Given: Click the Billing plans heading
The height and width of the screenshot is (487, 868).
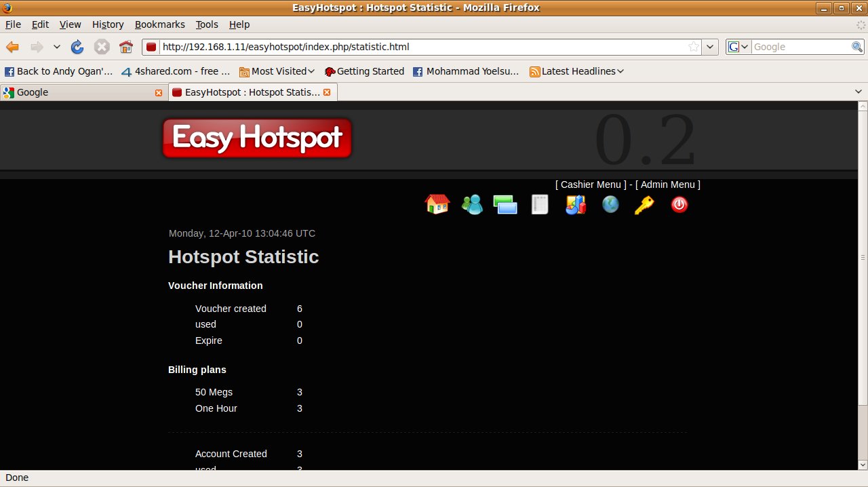Looking at the screenshot, I should (197, 370).
